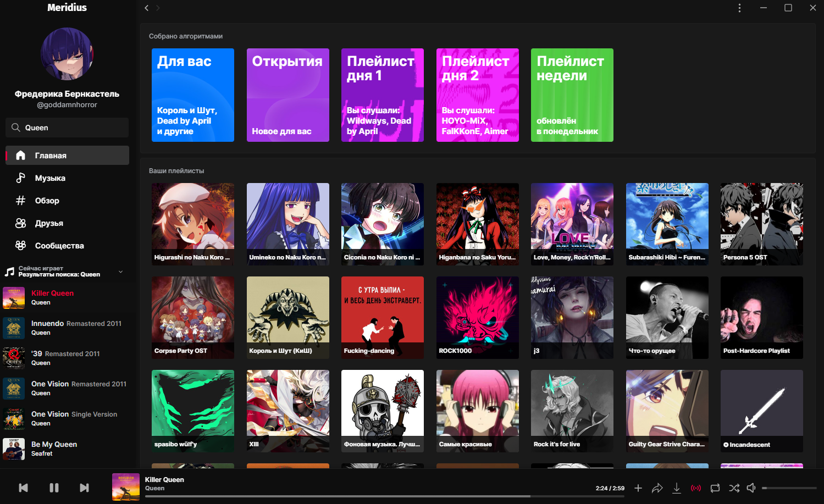Open the Post-Hardcore Playlist
This screenshot has height=504, width=824.
(762, 318)
